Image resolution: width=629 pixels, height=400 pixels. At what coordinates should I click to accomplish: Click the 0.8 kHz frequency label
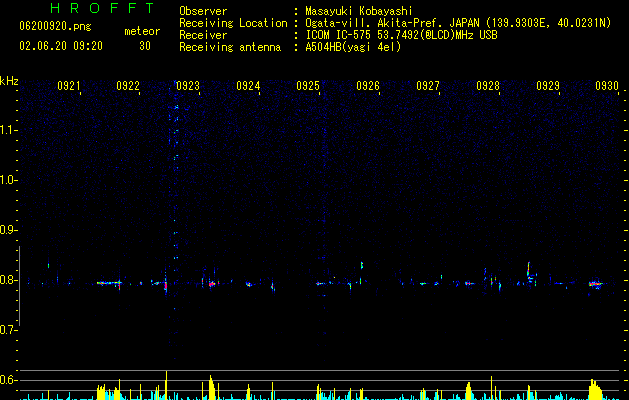click(x=8, y=280)
